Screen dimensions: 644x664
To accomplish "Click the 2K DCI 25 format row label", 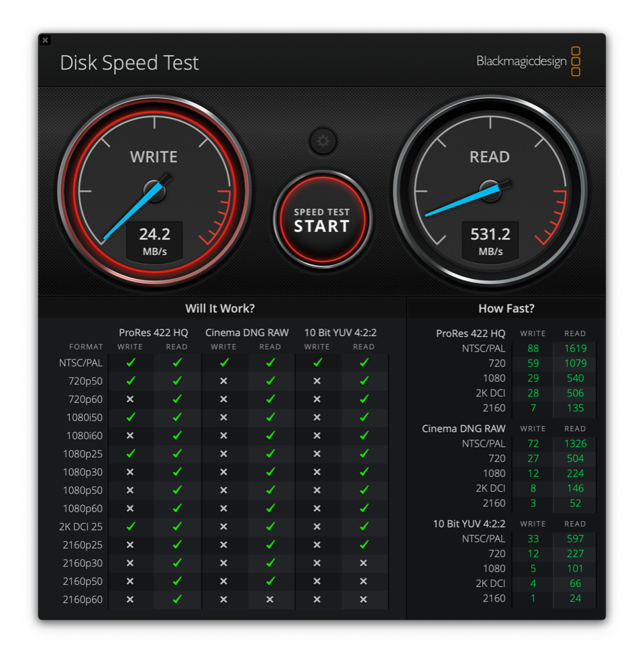I will pyautogui.click(x=80, y=527).
